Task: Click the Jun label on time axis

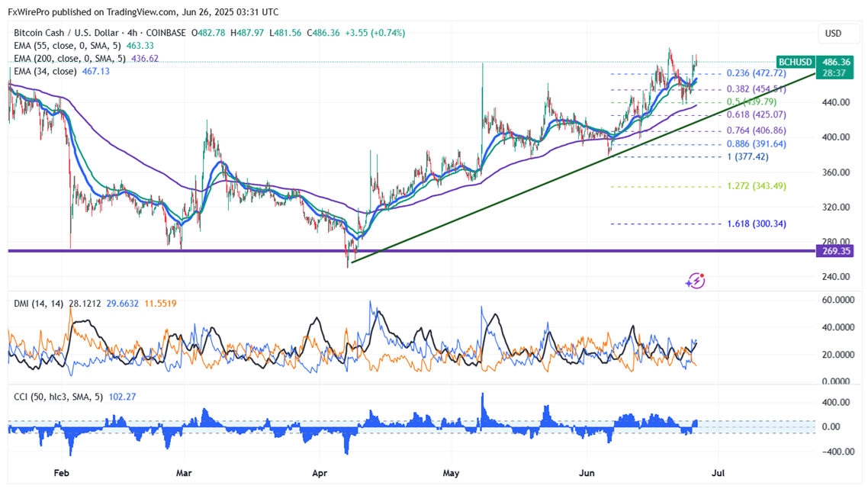Action: click(587, 473)
